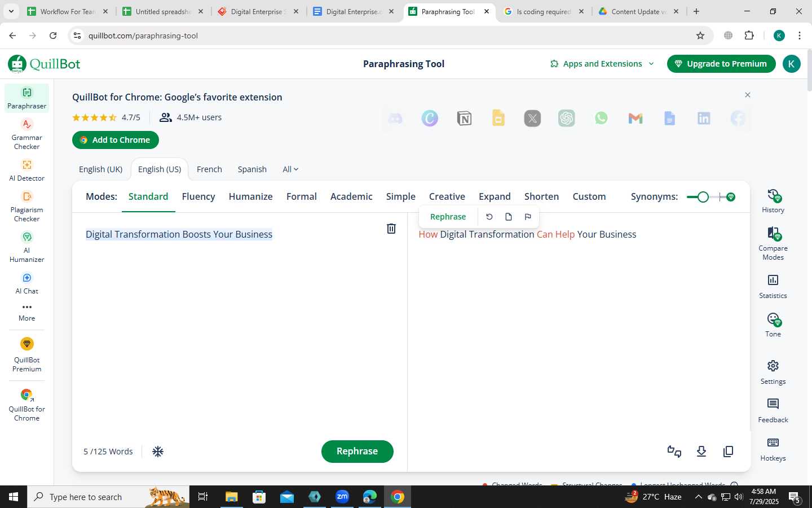This screenshot has width=812, height=508.
Task: Click the word 'How' in the output
Action: [x=428, y=234]
